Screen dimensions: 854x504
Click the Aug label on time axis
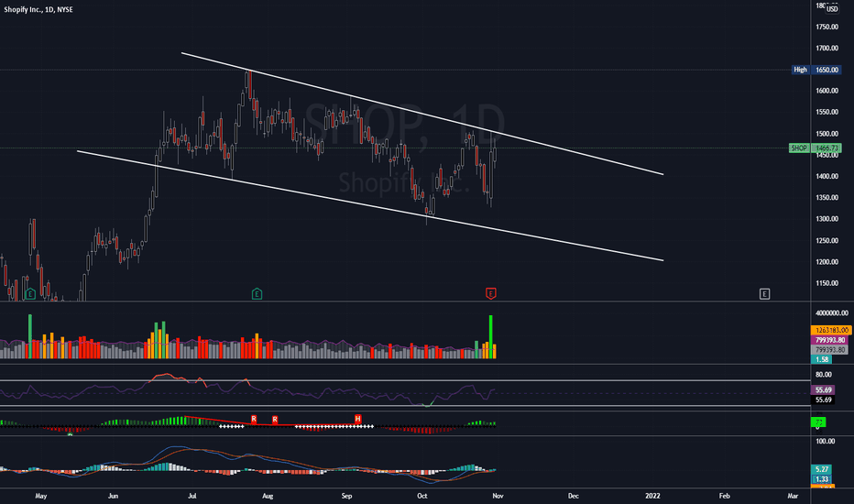coord(268,497)
